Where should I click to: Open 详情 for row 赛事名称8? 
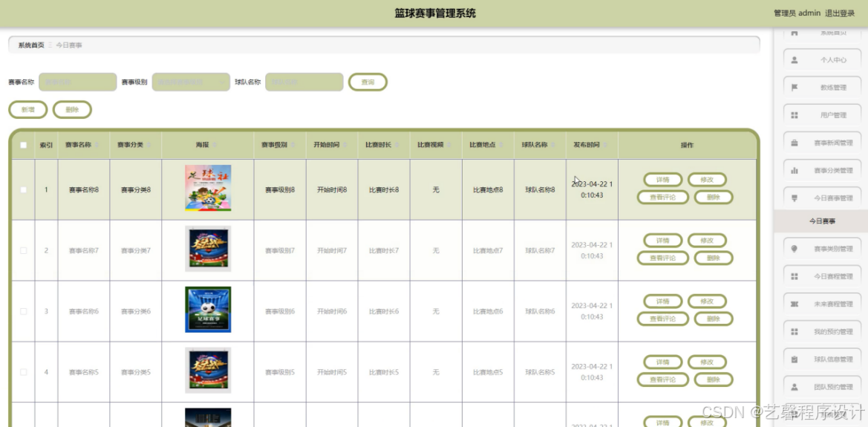[662, 180]
